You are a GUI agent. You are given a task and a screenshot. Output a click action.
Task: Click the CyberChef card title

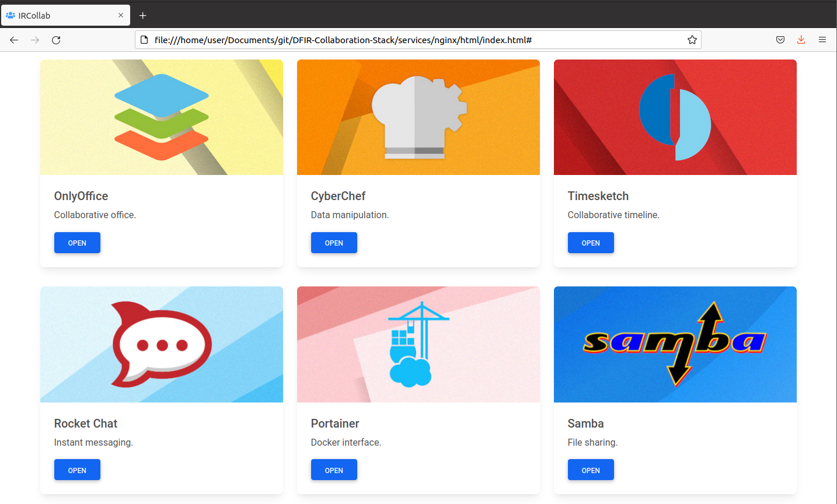tap(339, 196)
